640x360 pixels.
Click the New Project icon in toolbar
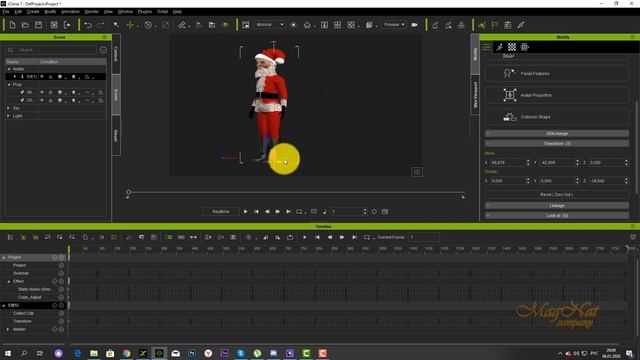(x=12, y=25)
